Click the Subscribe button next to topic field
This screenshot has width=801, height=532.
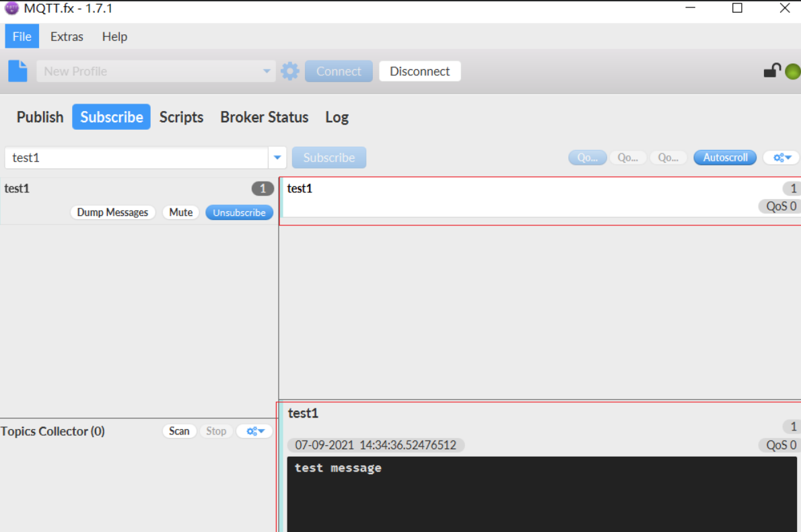point(329,158)
